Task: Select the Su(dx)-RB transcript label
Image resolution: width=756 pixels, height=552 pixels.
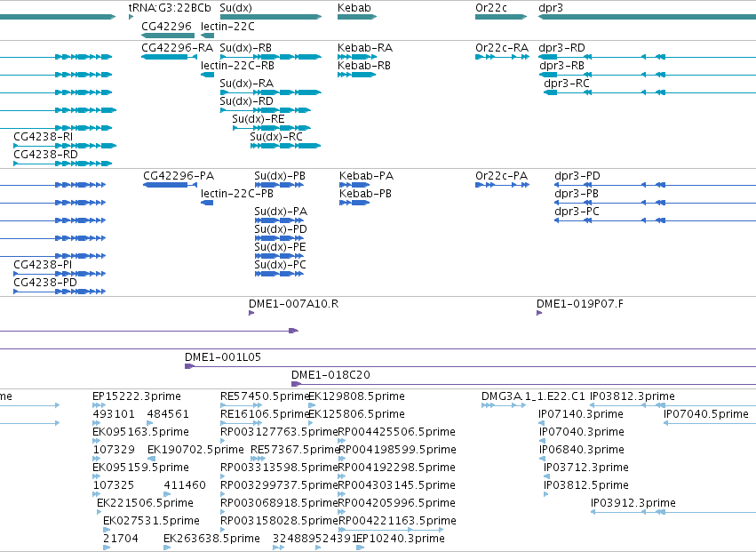Action: click(x=245, y=48)
